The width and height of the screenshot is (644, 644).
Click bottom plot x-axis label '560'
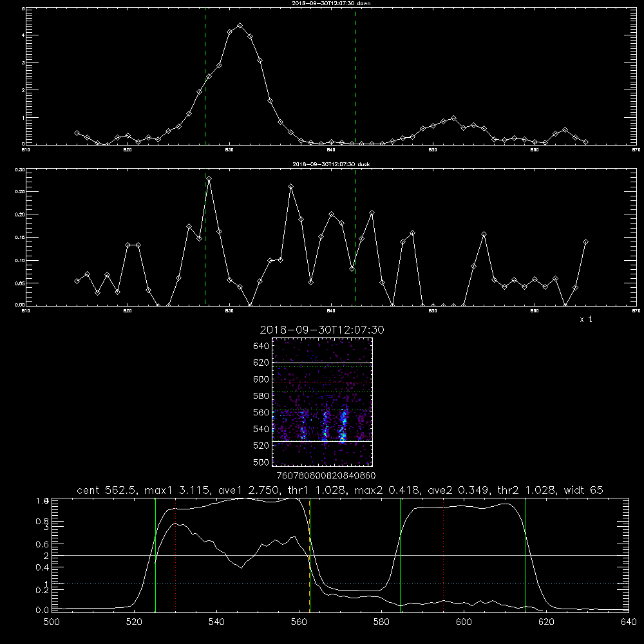[x=299, y=622]
